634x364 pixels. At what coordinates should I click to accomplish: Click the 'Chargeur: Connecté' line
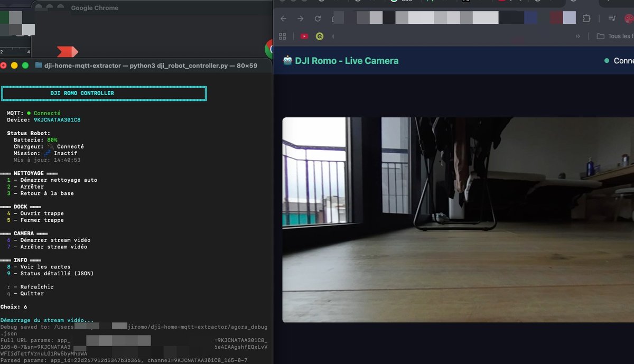point(49,146)
